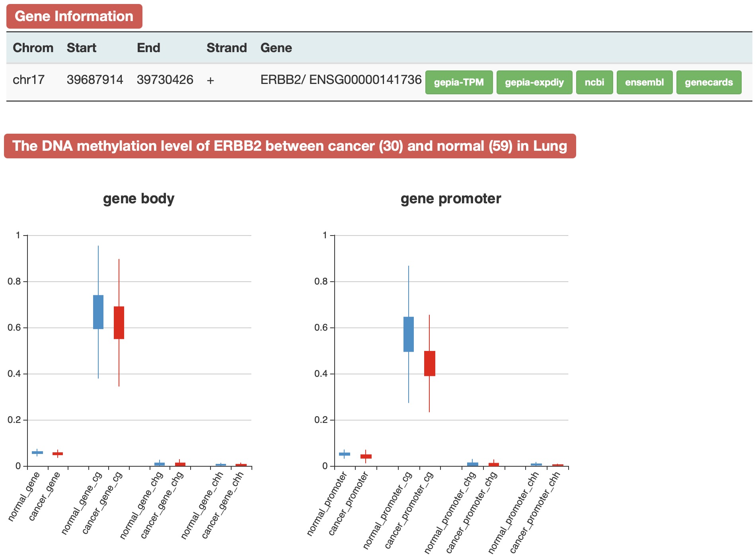
Task: Select the Start column header
Action: tap(82, 48)
